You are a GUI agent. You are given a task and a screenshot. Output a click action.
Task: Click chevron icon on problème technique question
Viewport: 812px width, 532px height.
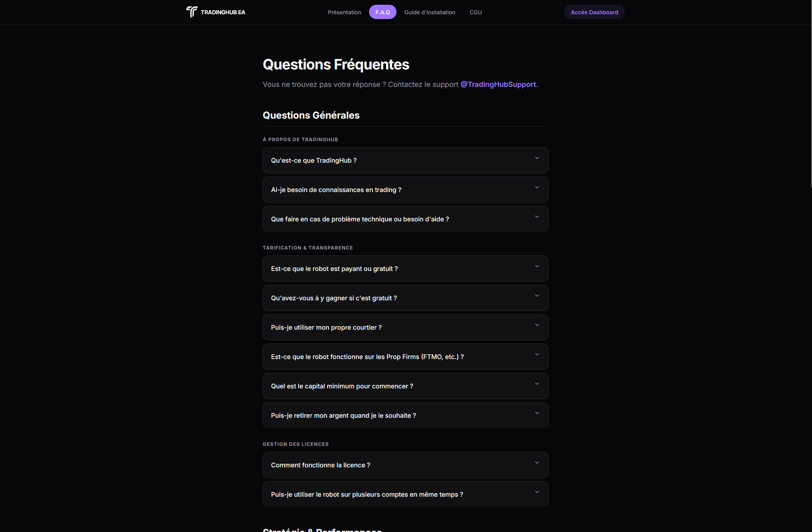point(537,217)
